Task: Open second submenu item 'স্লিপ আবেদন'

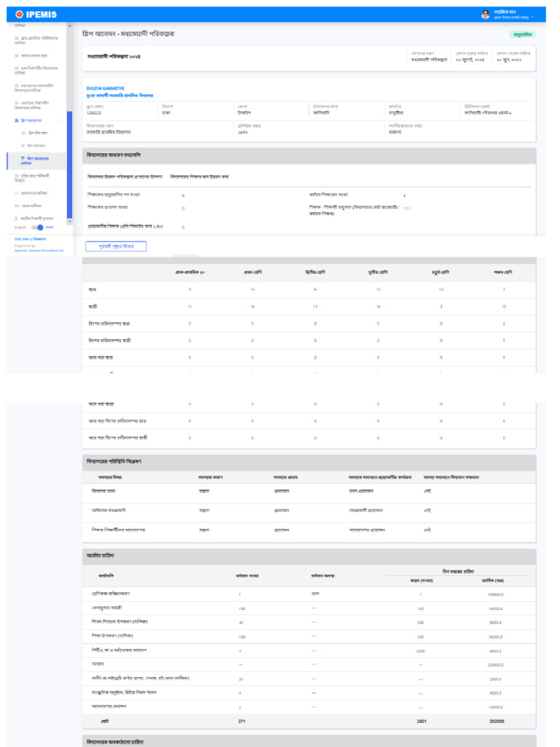Action: (36, 146)
